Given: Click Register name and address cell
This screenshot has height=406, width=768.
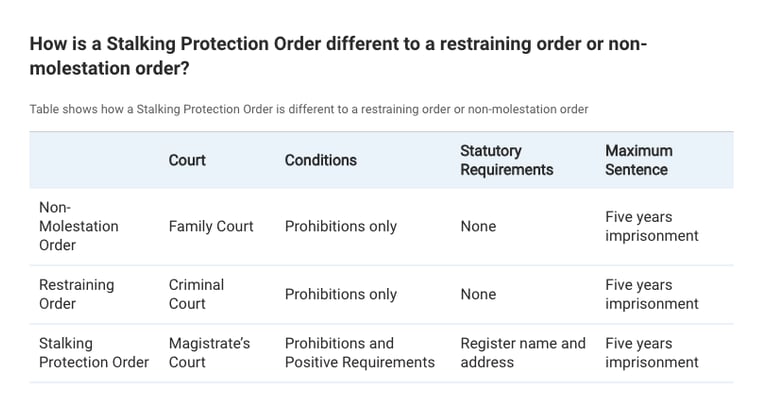Looking at the screenshot, I should point(522,353).
